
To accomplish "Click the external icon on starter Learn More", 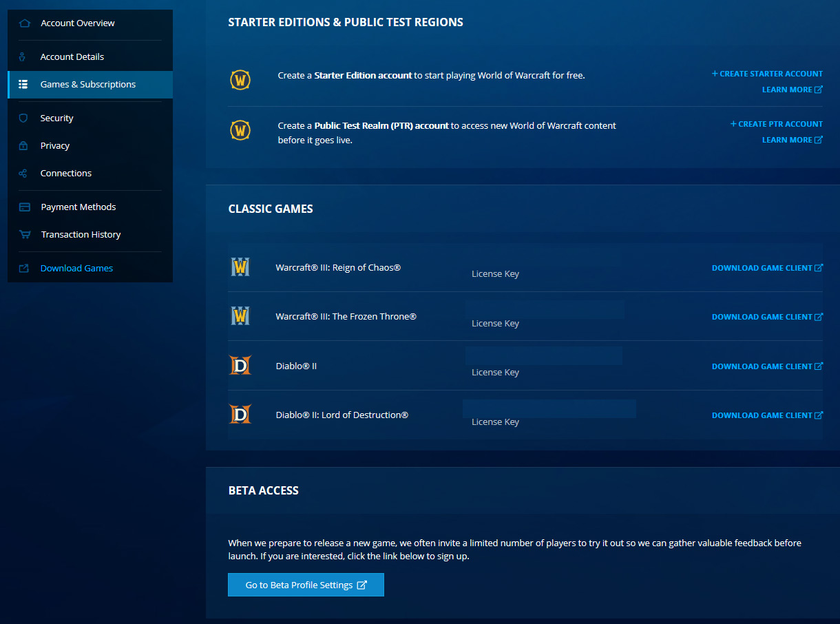I will [819, 90].
